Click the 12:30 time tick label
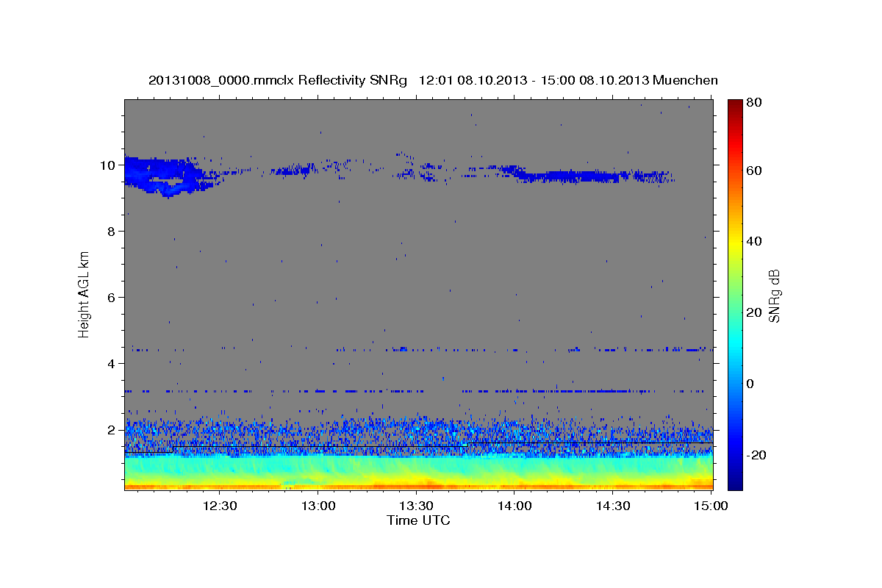This screenshot has height=588, width=882. [219, 506]
